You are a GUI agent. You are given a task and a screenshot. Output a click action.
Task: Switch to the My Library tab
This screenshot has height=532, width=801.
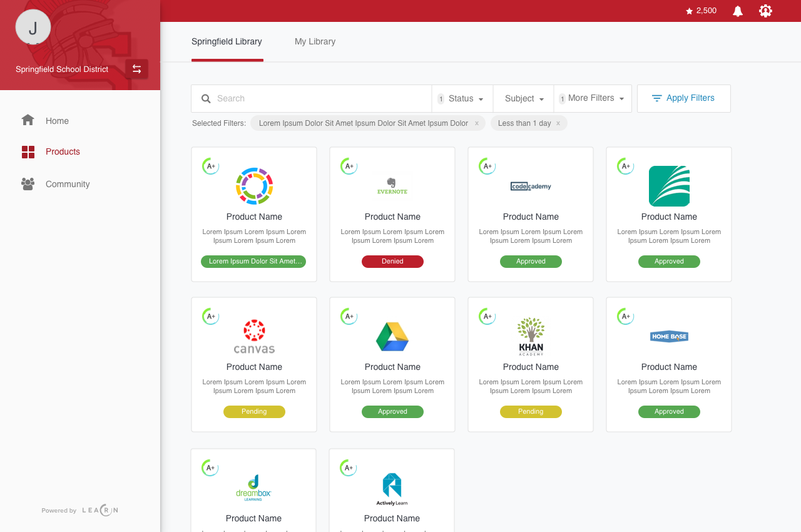pyautogui.click(x=315, y=42)
